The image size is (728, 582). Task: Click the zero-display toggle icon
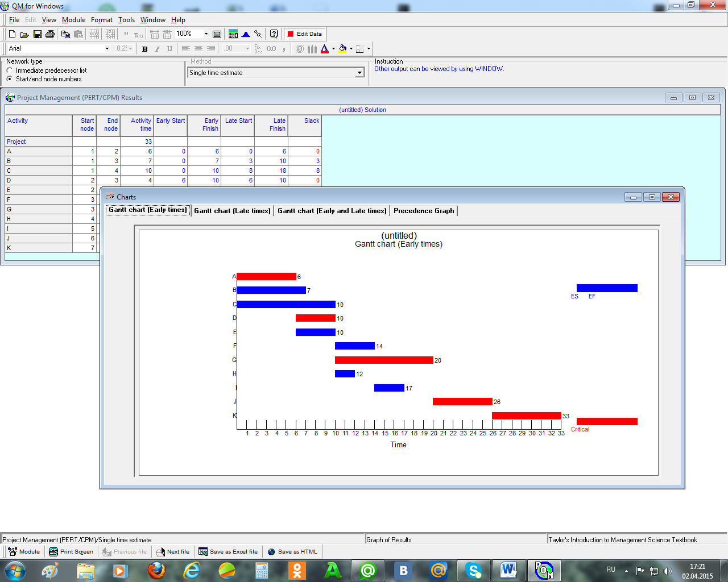tap(300, 49)
